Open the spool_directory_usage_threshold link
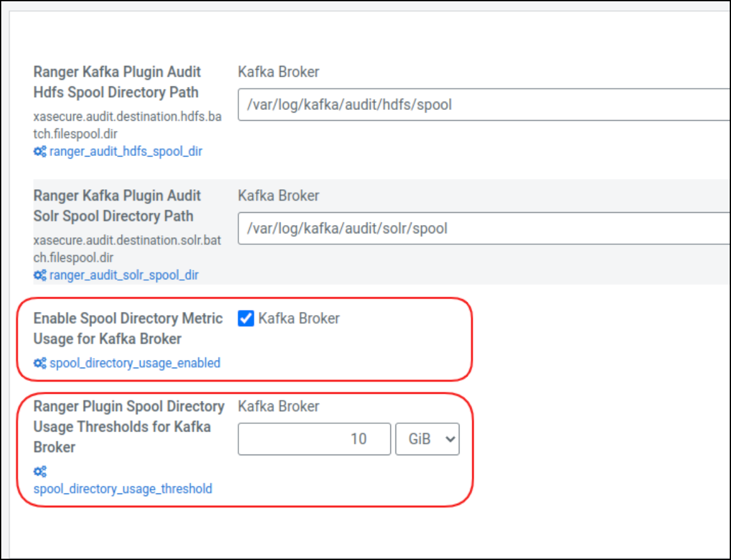This screenshot has height=560, width=731. [122, 489]
